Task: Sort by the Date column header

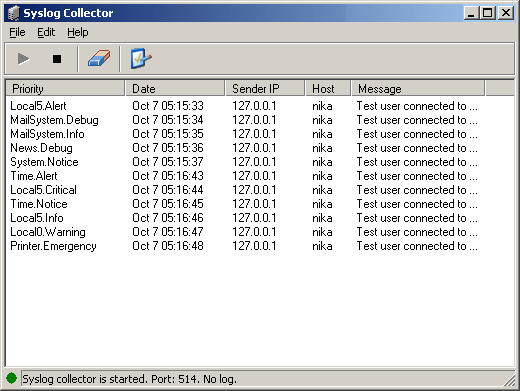Action: [x=175, y=89]
